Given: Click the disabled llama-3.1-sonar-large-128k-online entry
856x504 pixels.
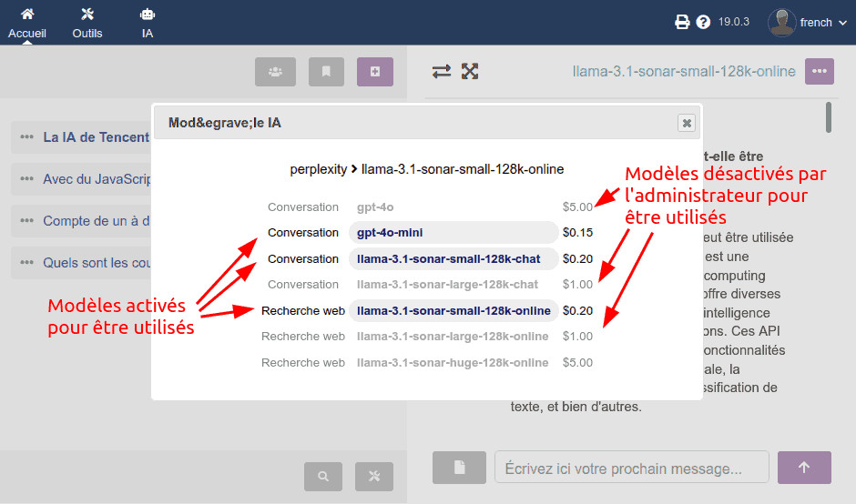Looking at the screenshot, I should [x=453, y=337].
